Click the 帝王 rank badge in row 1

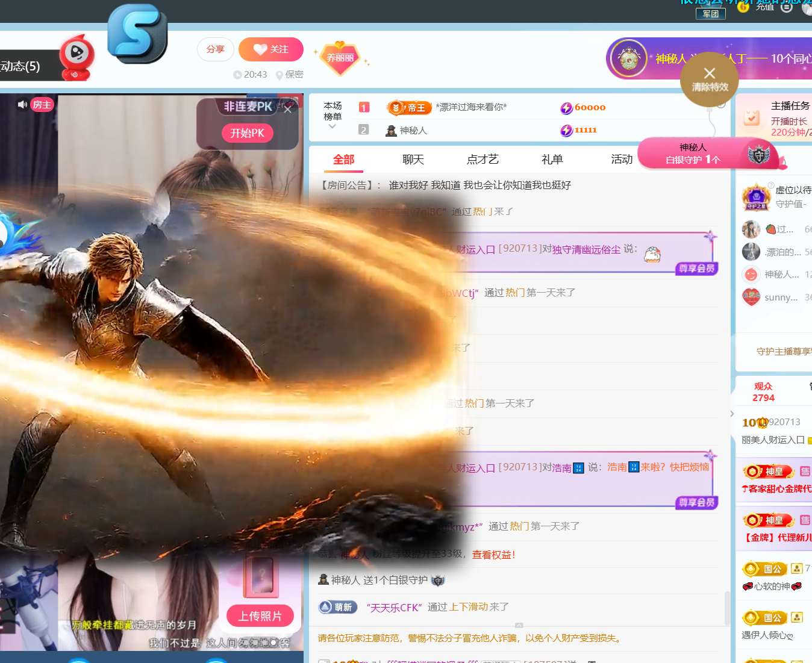tap(409, 108)
